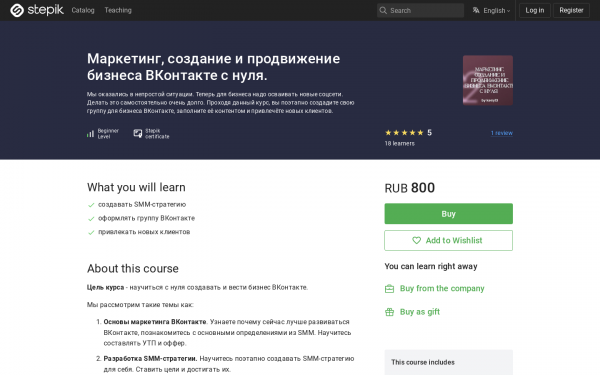Click the Log in button
600x375 pixels.
[535, 10]
